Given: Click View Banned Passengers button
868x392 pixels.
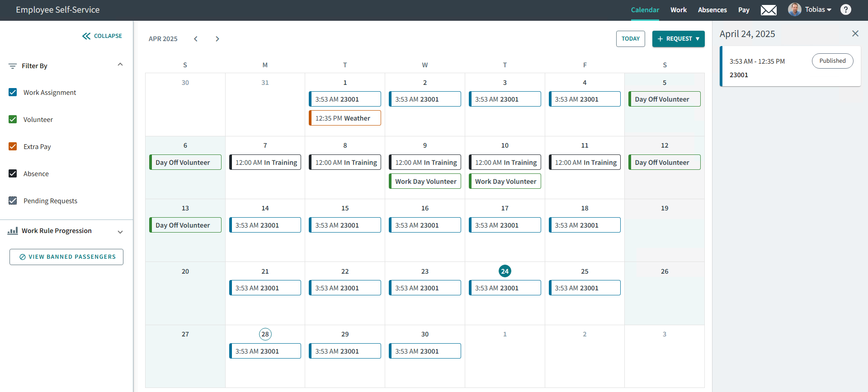Looking at the screenshot, I should [66, 257].
